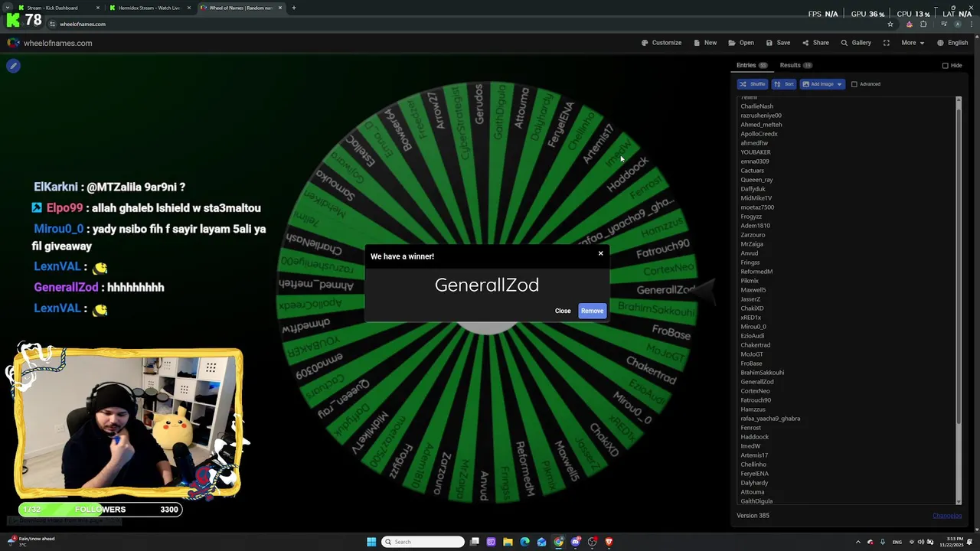Open Chrome three-dot menu
Viewport: 980px width, 551px height.
[x=970, y=24]
